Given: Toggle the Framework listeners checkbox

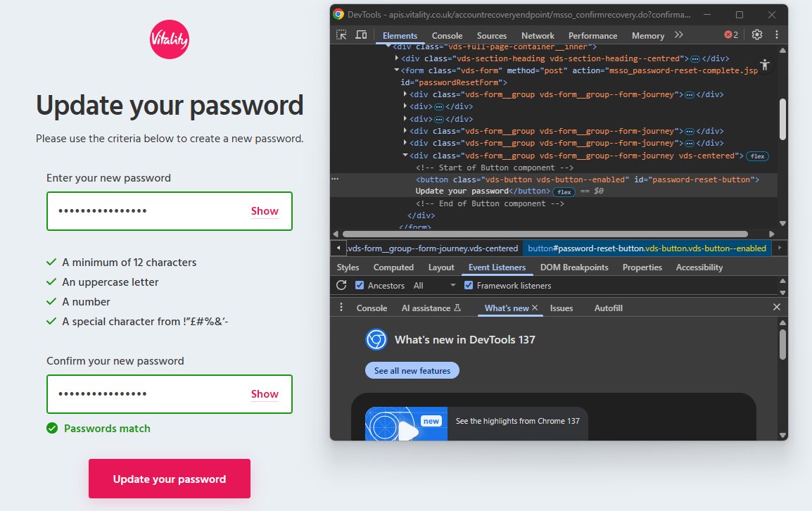Looking at the screenshot, I should click(469, 285).
